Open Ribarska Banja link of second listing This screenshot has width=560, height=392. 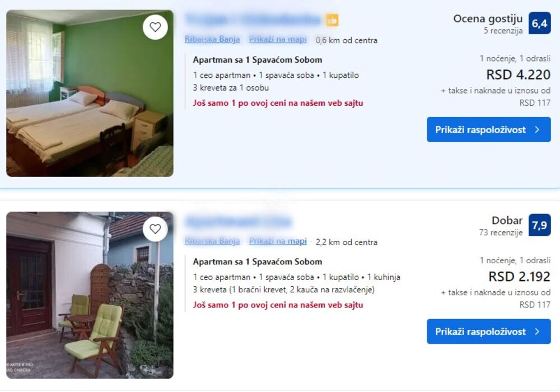click(x=212, y=241)
